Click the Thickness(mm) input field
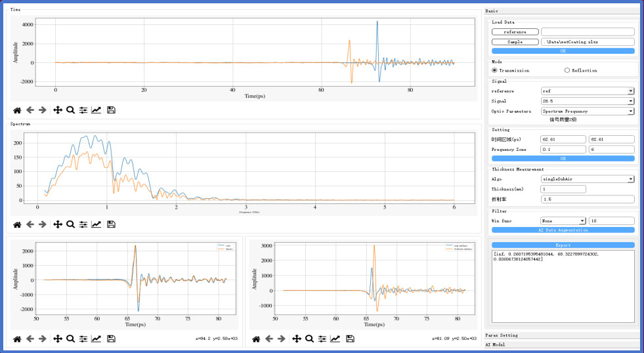Viewport: 644px width, 353px height. (x=587, y=189)
